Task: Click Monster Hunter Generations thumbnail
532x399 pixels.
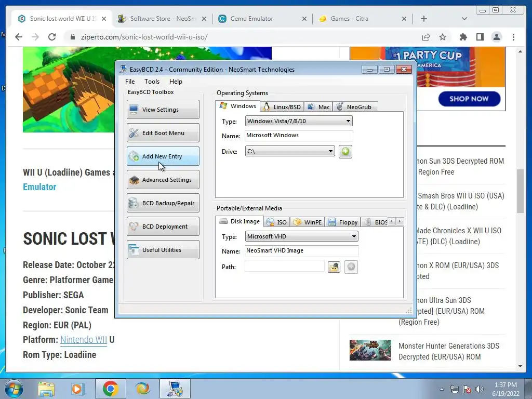Action: coord(370,350)
